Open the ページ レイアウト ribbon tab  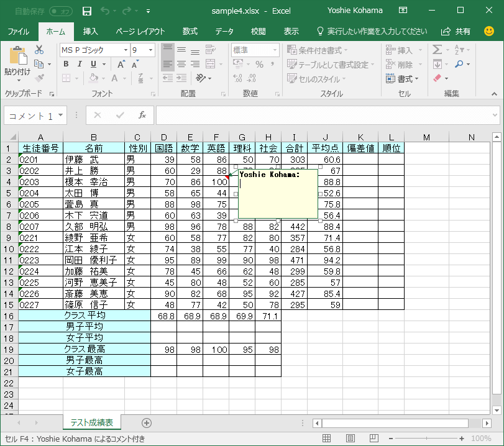click(140, 32)
